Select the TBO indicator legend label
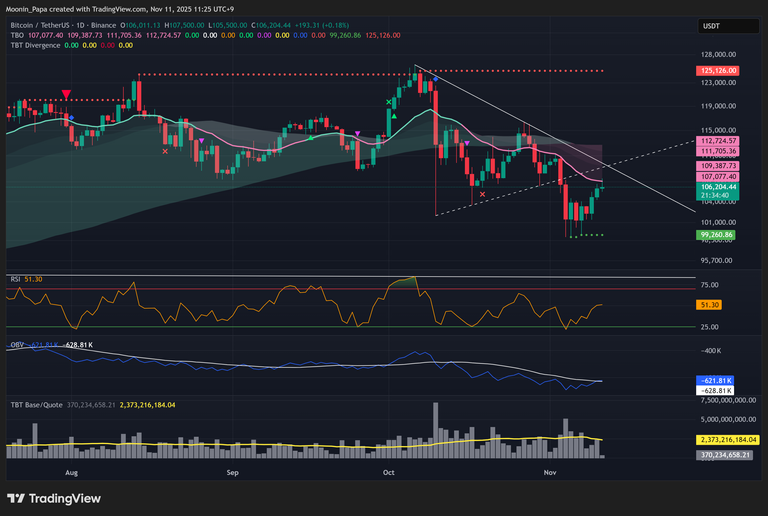This screenshot has width=768, height=516. tap(17, 35)
